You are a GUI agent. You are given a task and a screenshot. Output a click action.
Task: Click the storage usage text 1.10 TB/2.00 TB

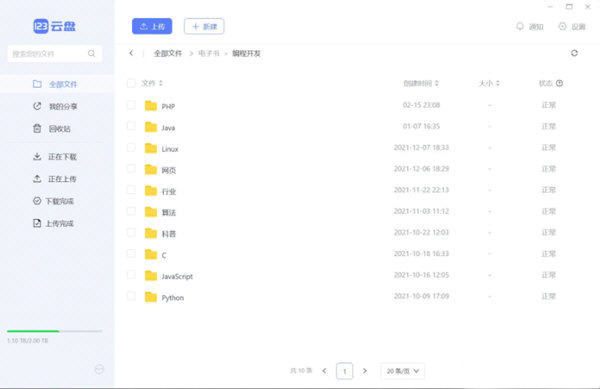tap(28, 340)
